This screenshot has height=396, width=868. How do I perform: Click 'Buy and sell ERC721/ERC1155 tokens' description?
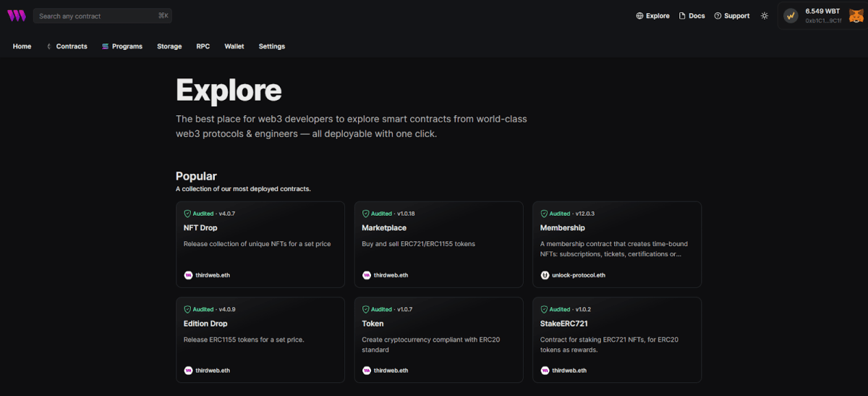point(419,244)
